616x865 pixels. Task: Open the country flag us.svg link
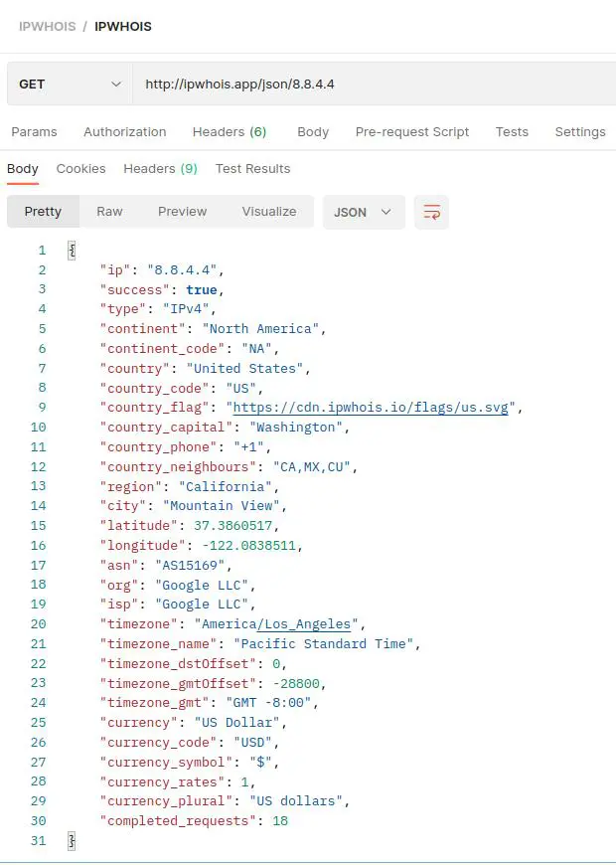373,408
